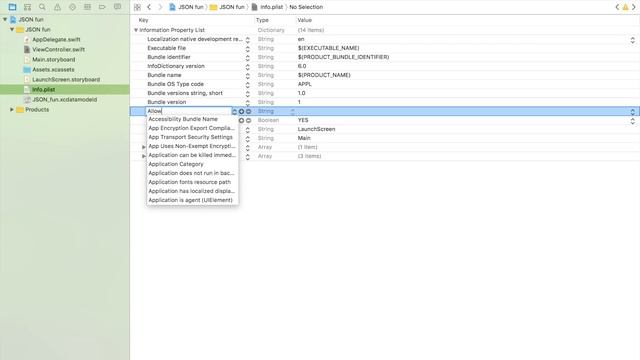Viewport: 640px width, 360px height.
Task: Select JSON_fun.xcdatamodeld in navigator
Action: point(64,100)
